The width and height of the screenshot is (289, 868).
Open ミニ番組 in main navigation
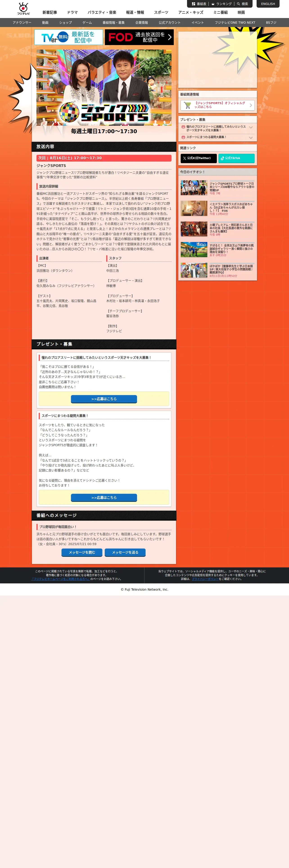220,12
